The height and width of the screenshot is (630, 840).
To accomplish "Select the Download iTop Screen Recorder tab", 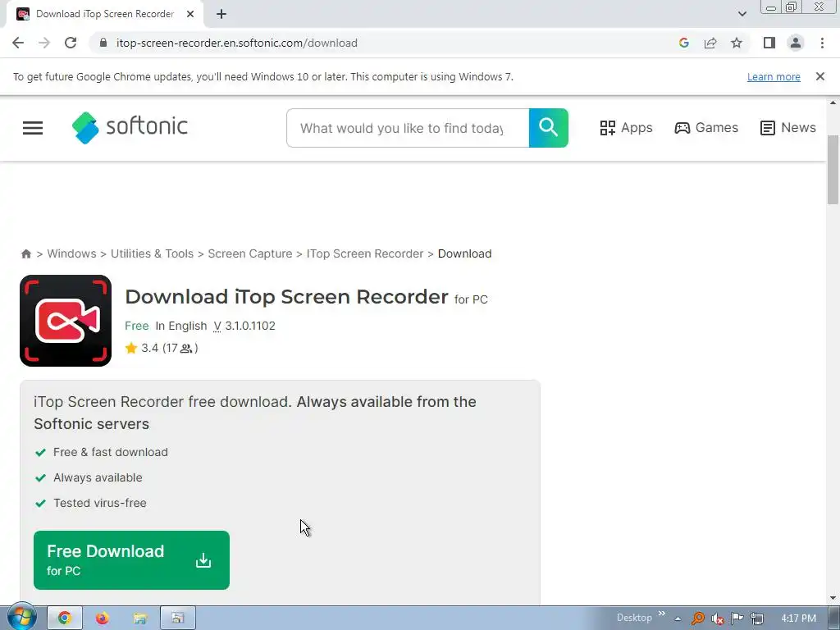I will [105, 14].
